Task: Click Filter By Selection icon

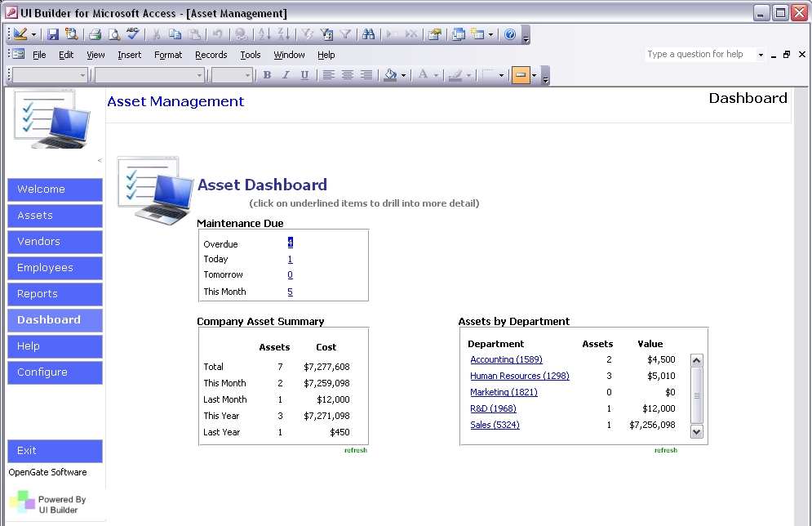Action: pyautogui.click(x=307, y=34)
